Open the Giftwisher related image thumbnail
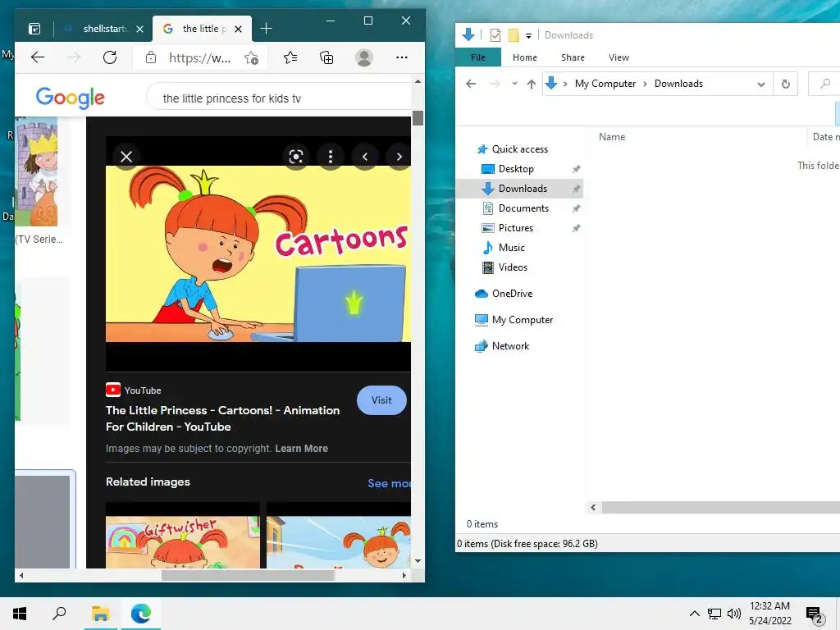Viewport: 840px width, 630px height. (x=183, y=536)
